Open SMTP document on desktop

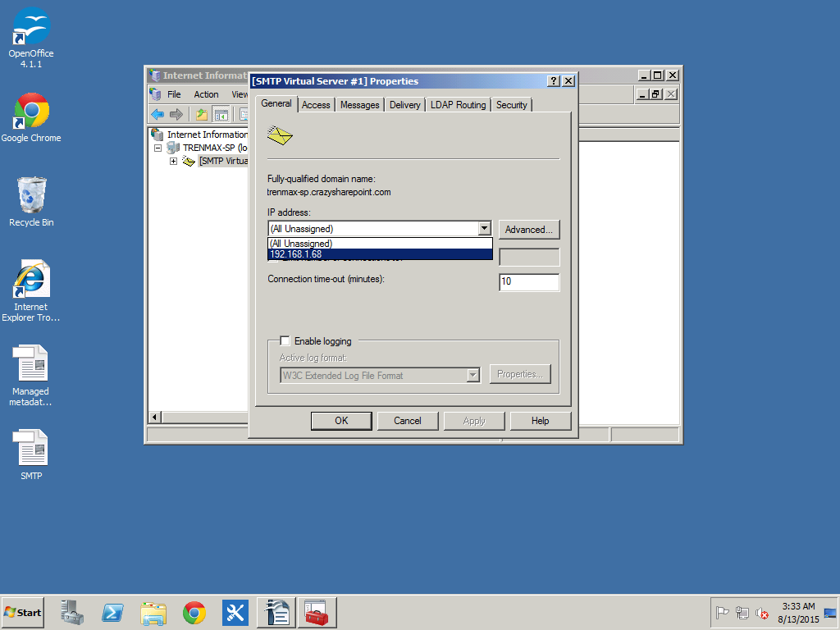[x=31, y=454]
